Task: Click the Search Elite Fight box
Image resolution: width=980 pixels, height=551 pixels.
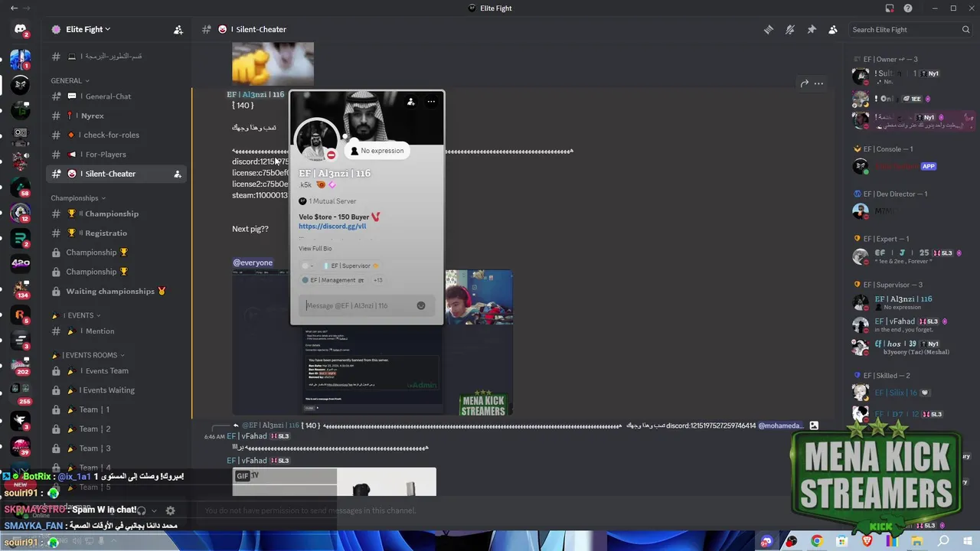Action: click(911, 30)
